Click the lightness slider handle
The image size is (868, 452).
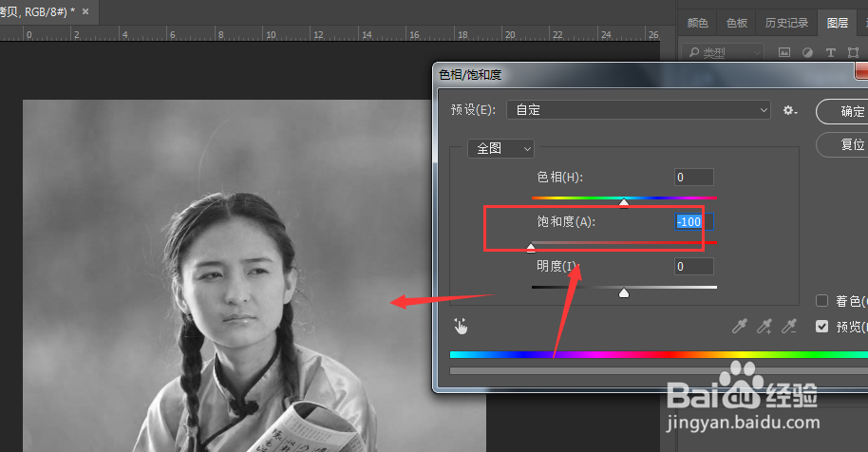tap(624, 292)
